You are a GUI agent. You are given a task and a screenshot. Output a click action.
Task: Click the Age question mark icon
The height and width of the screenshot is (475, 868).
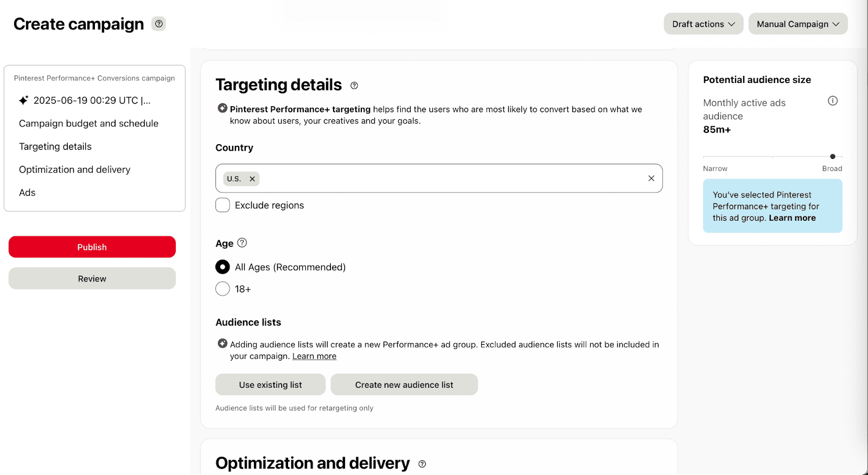[242, 243]
